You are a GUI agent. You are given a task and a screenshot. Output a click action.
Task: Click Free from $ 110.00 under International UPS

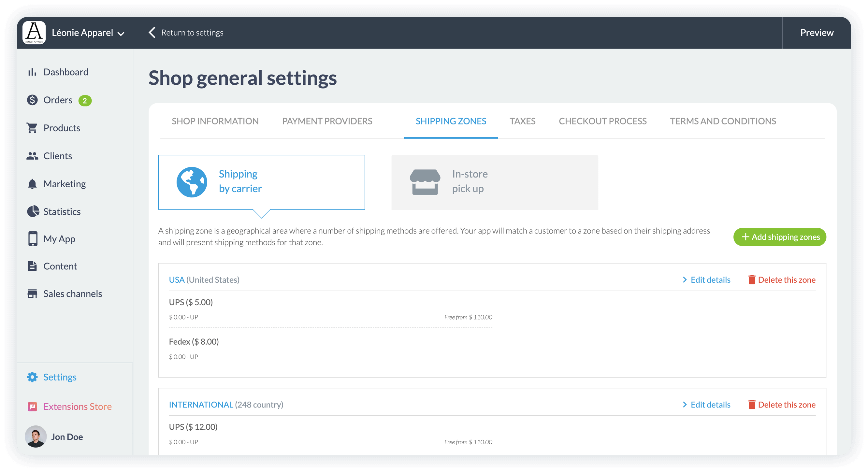coord(468,442)
